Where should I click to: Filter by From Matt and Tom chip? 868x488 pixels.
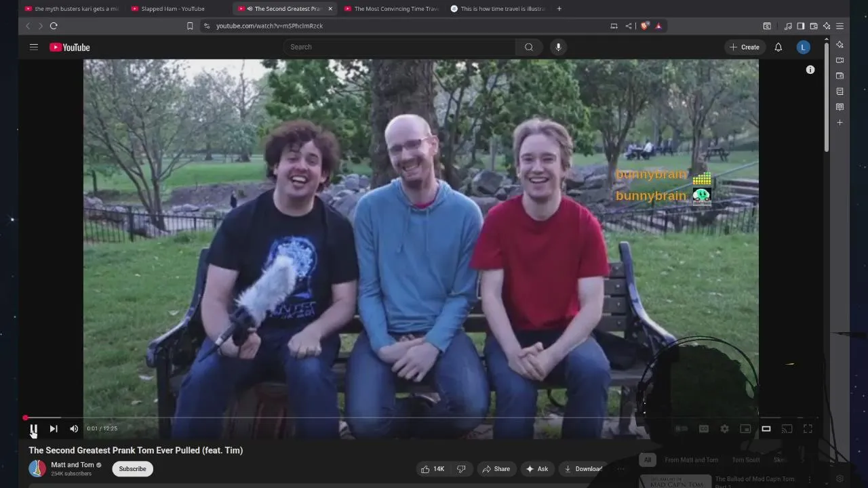pos(691,460)
